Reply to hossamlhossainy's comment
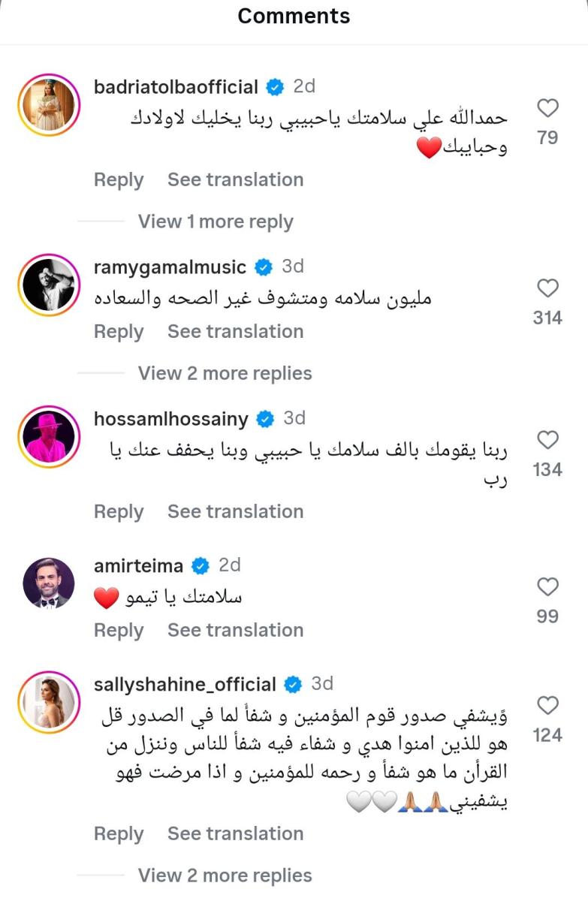This screenshot has width=588, height=901. pyautogui.click(x=118, y=511)
